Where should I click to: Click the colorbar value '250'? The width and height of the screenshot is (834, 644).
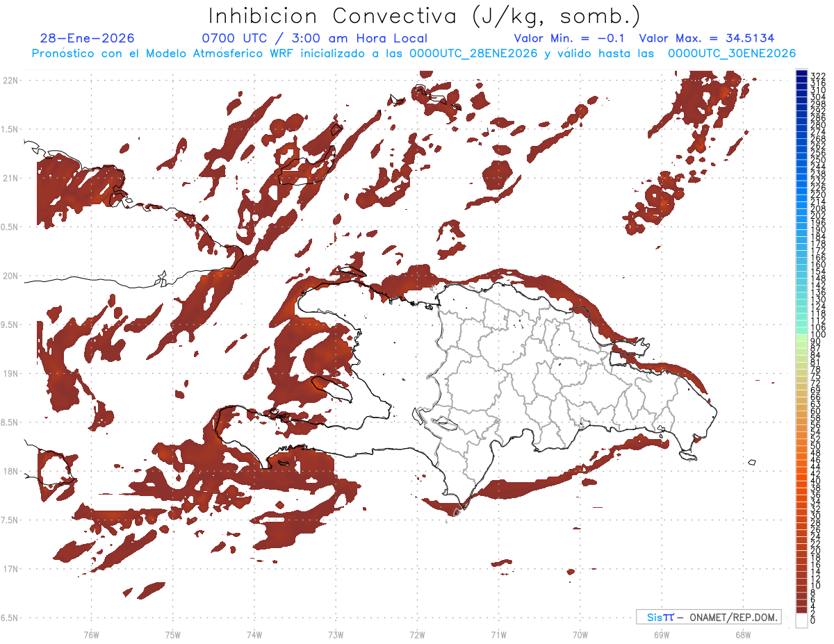818,160
